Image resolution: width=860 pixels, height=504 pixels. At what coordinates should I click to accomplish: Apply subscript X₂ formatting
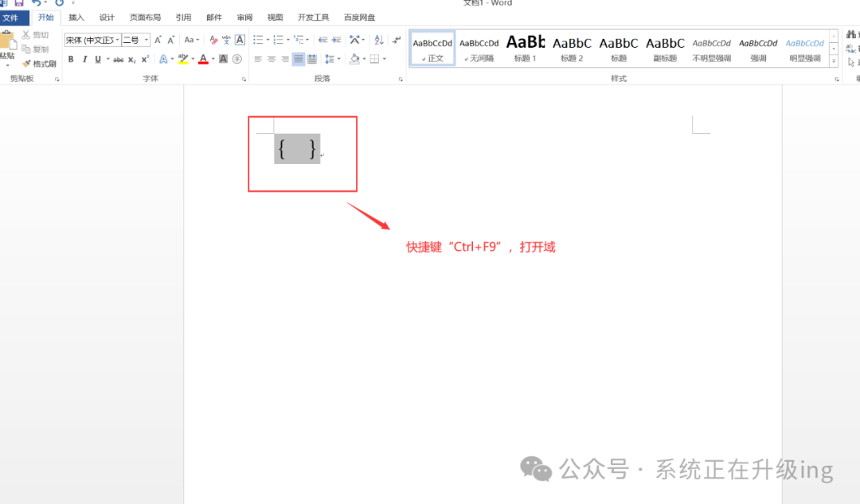[131, 59]
